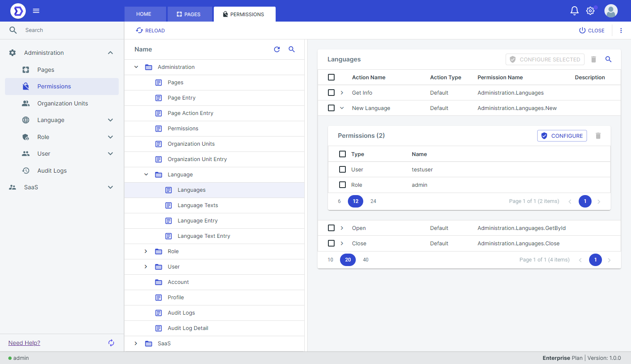Expand Role menu in sidebar
631x364 pixels.
click(x=110, y=137)
